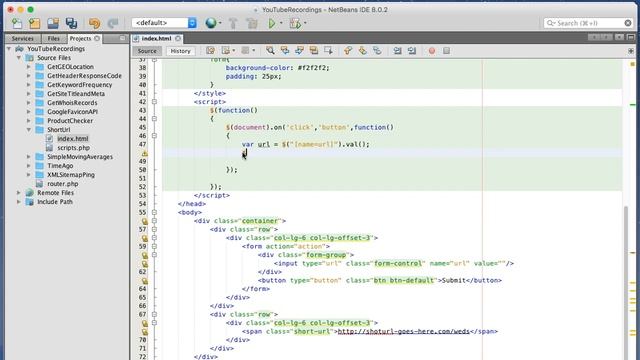Click the Next Bookmark icon
The height and width of the screenshot is (360, 640).
[362, 51]
